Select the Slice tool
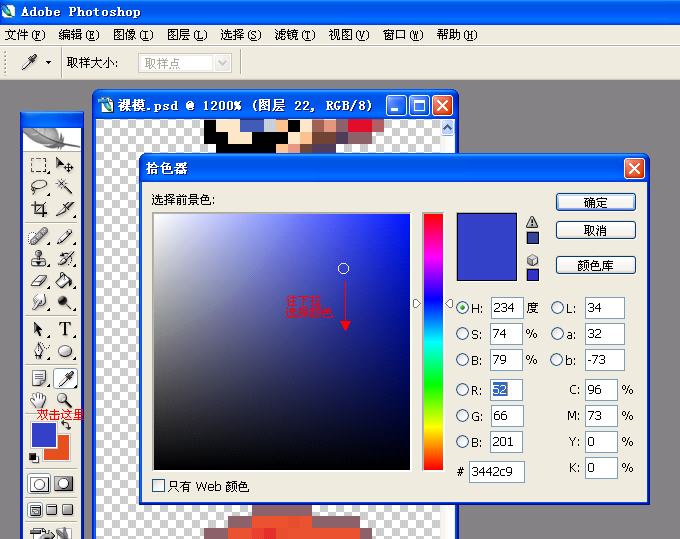The width and height of the screenshot is (680, 539). [65, 209]
